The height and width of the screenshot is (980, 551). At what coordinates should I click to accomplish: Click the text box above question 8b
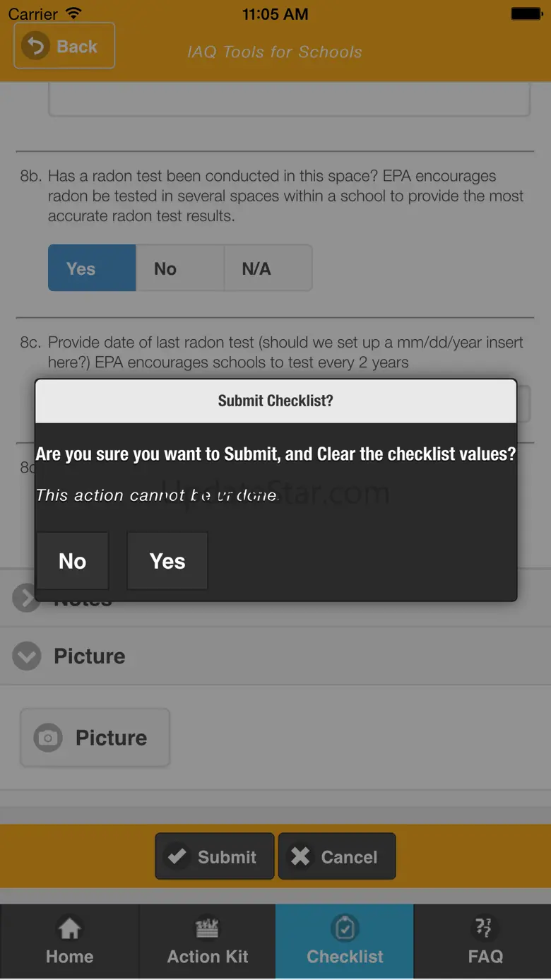(x=289, y=99)
